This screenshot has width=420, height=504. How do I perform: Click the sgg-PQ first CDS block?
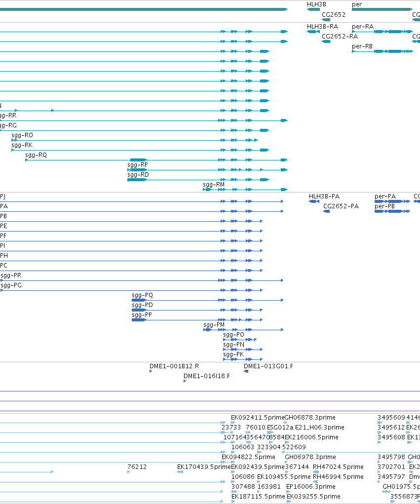pos(139,300)
